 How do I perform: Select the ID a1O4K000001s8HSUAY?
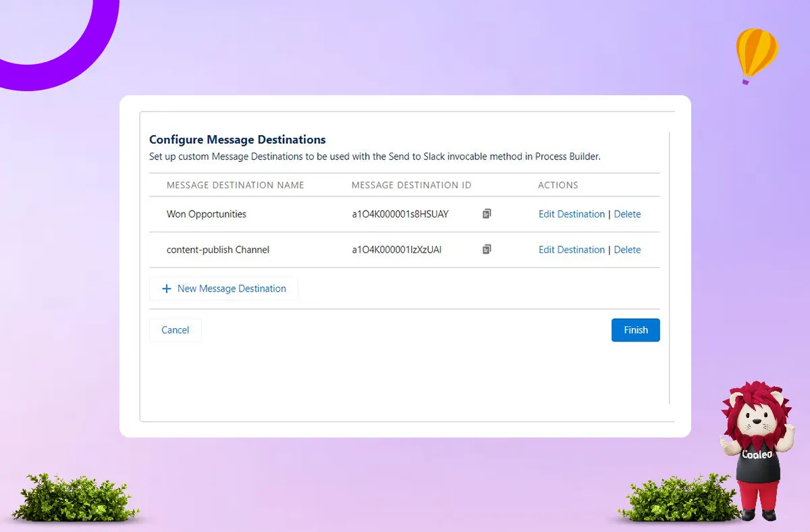click(400, 214)
